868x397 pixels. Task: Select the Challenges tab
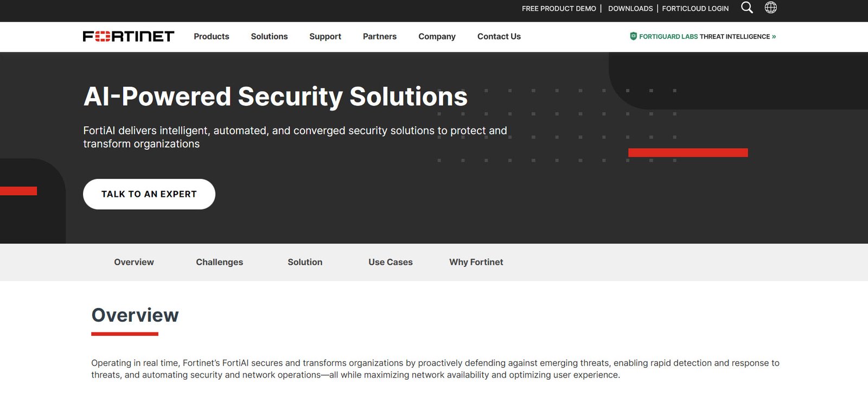coord(220,262)
